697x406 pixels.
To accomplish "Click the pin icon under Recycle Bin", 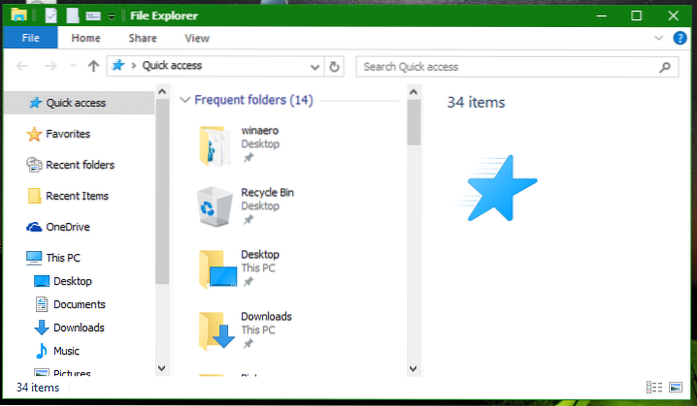I will [x=248, y=220].
